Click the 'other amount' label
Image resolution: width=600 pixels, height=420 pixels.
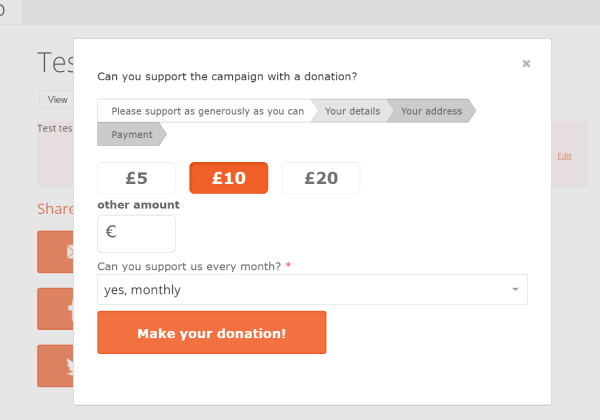pos(138,205)
